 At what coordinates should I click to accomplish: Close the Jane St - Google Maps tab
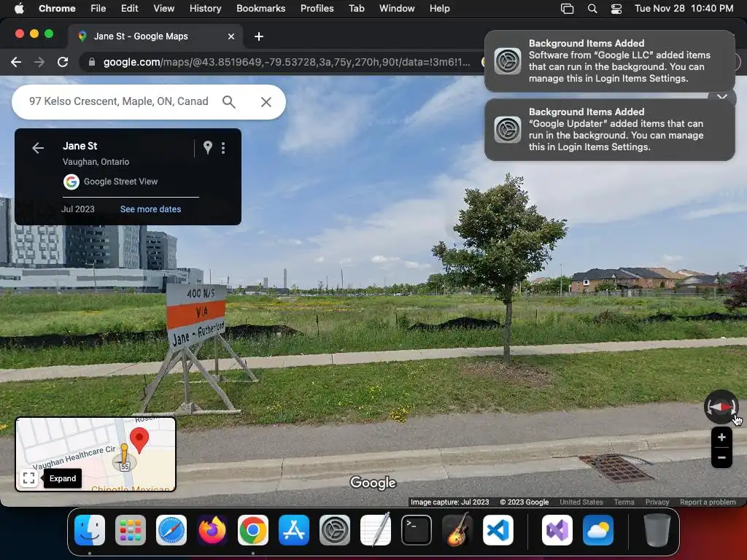pos(231,36)
